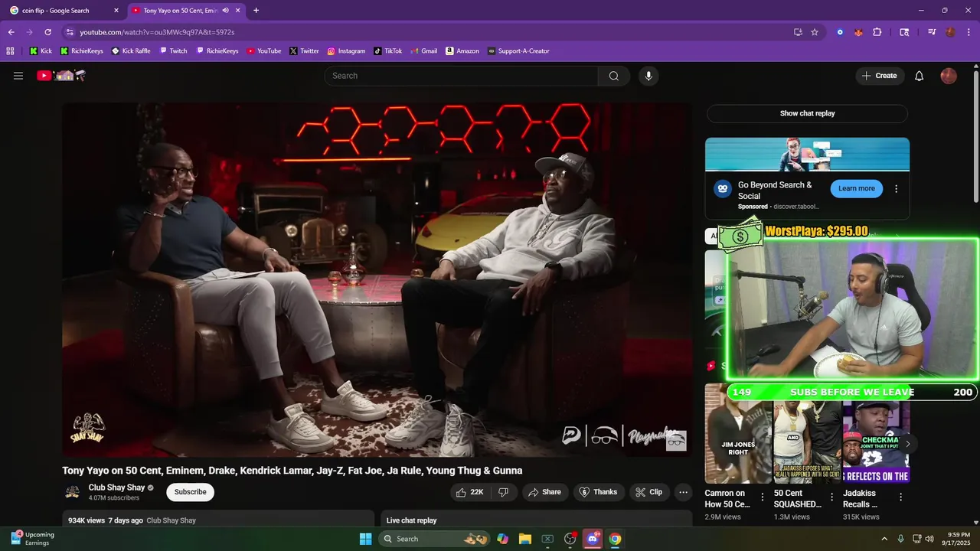
Task: Open Copilot from the taskbar
Action: [502, 539]
